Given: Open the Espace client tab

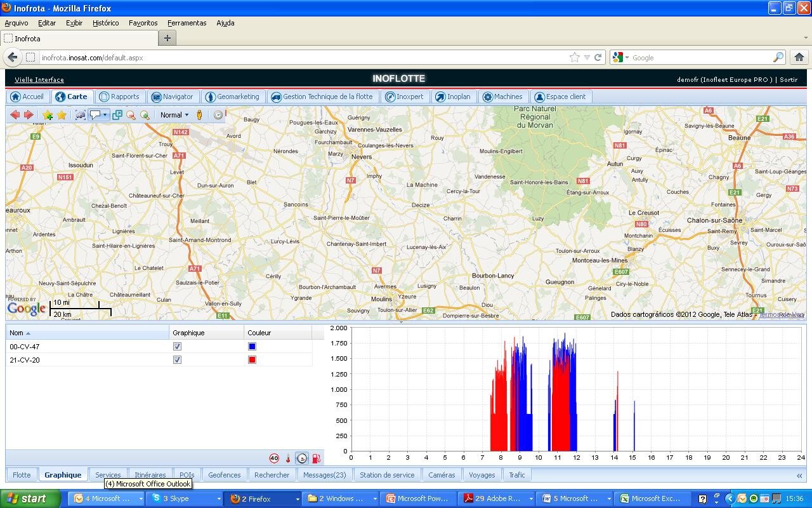Looking at the screenshot, I should [561, 97].
